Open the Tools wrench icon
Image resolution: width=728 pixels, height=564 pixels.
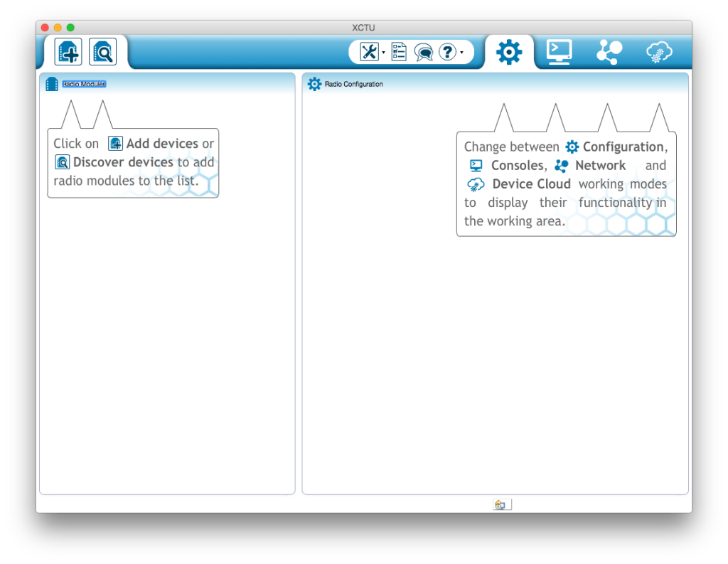(x=368, y=52)
